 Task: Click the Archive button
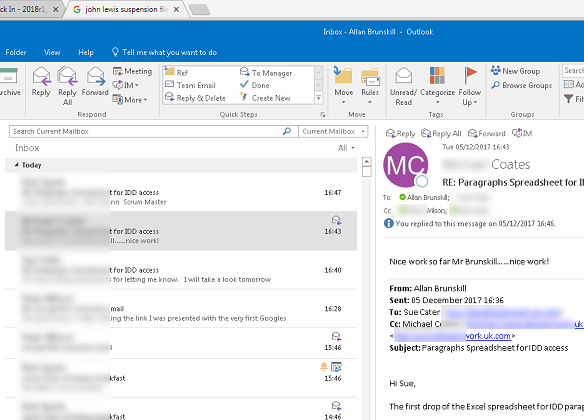click(9, 82)
